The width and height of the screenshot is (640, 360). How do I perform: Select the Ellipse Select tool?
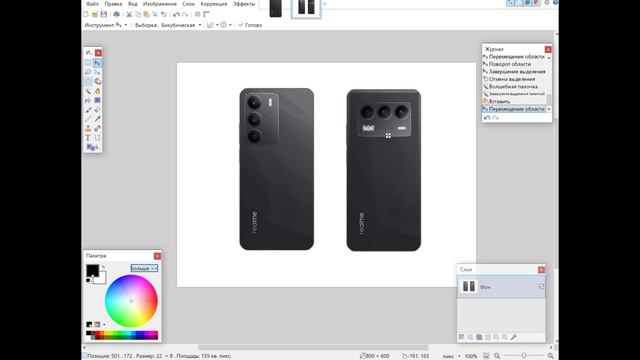point(88,82)
